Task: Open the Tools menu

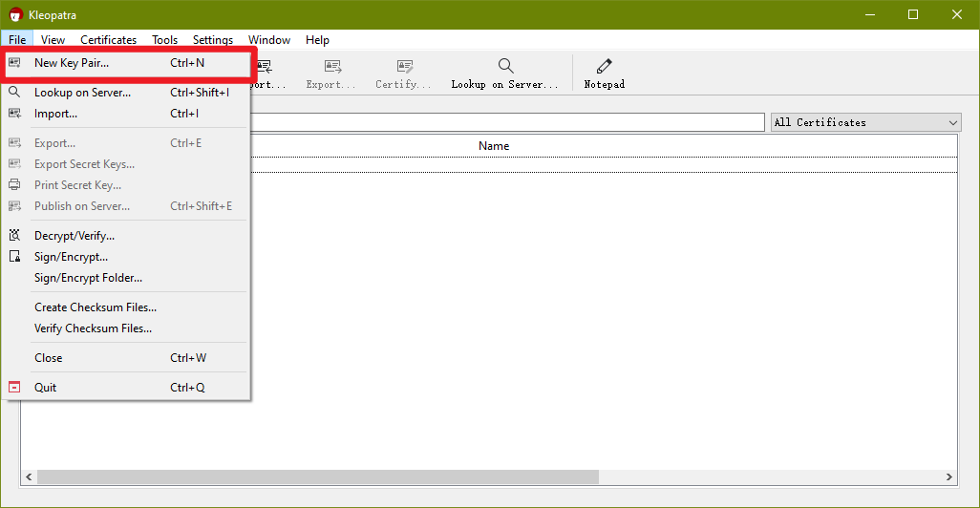Action: (x=165, y=40)
